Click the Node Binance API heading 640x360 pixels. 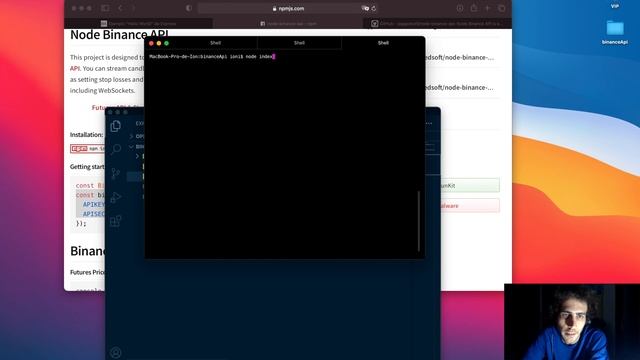(x=119, y=35)
